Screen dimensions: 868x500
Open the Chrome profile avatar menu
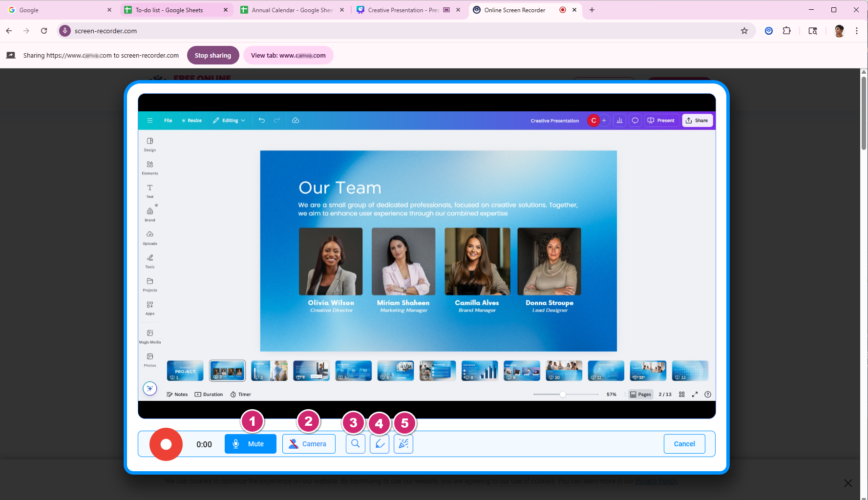[839, 31]
